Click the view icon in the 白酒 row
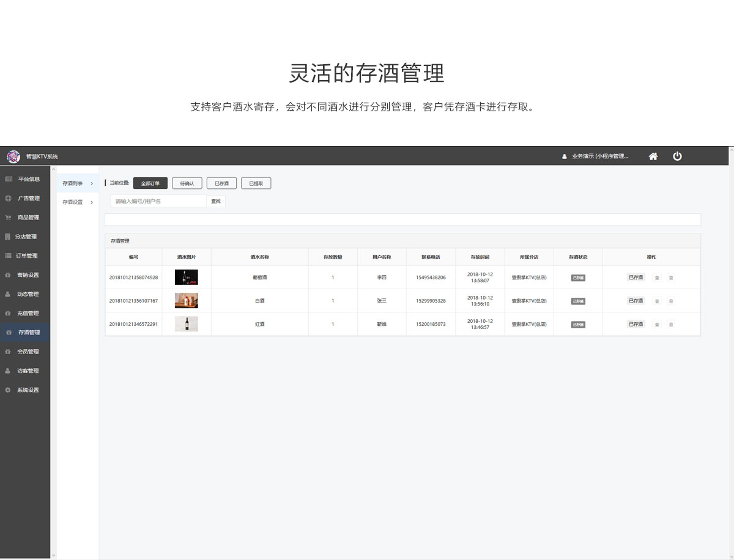Image resolution: width=734 pixels, height=560 pixels. click(657, 301)
